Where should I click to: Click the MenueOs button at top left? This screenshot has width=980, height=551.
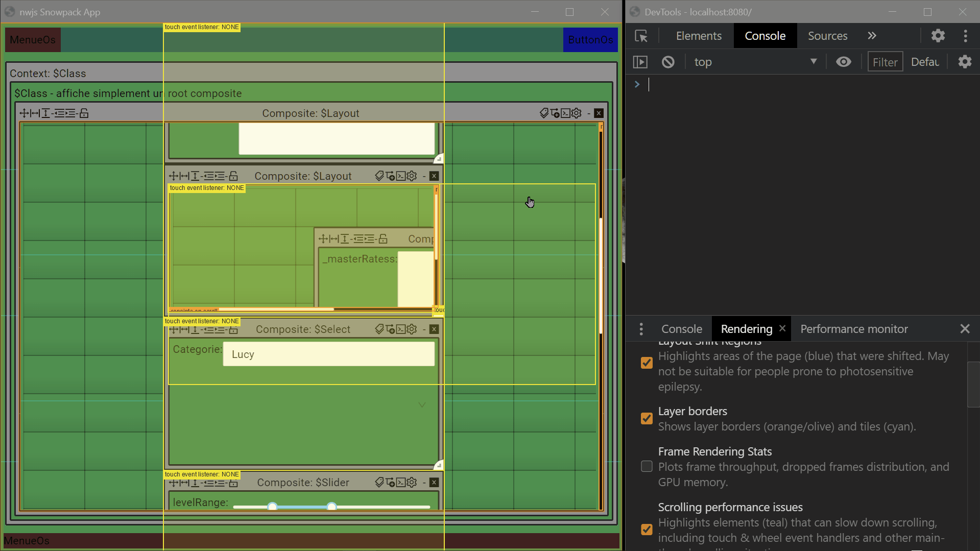tap(33, 40)
